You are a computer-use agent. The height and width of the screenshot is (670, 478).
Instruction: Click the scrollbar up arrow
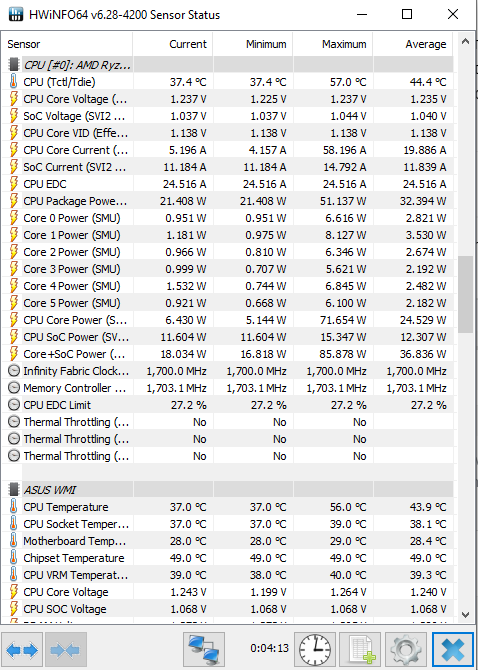466,41
